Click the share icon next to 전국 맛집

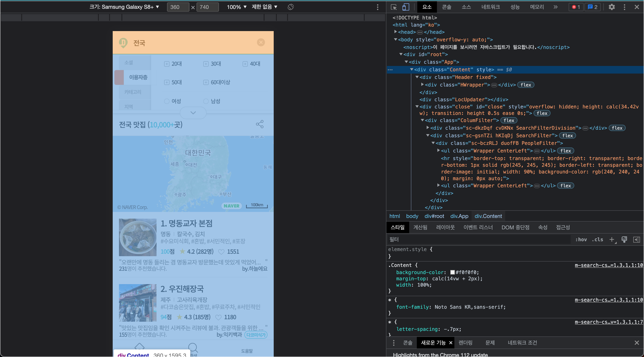coord(260,124)
